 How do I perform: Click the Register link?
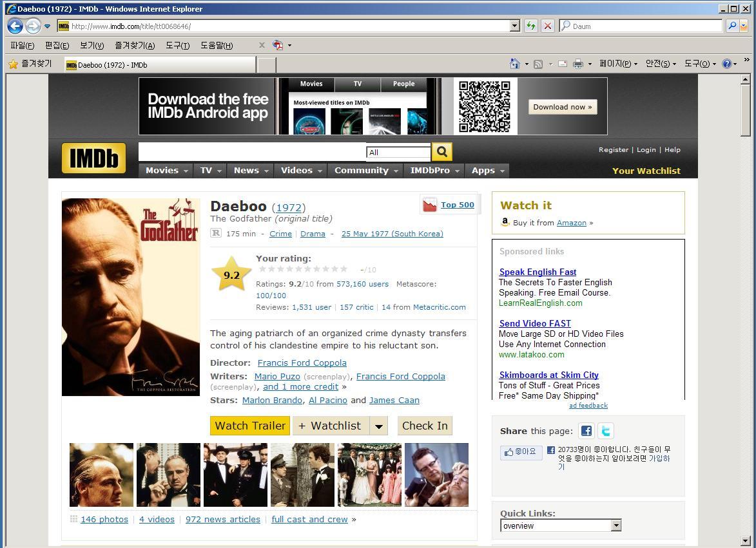coord(614,150)
